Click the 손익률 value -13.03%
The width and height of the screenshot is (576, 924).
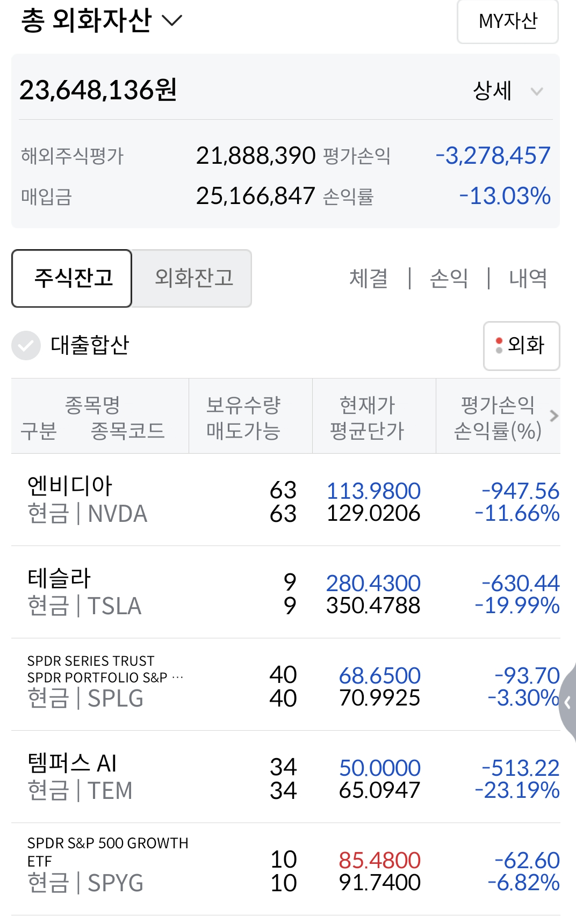[x=505, y=196]
